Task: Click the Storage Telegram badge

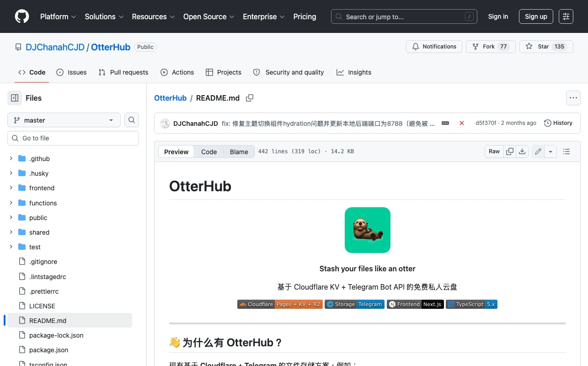Action: click(x=354, y=304)
